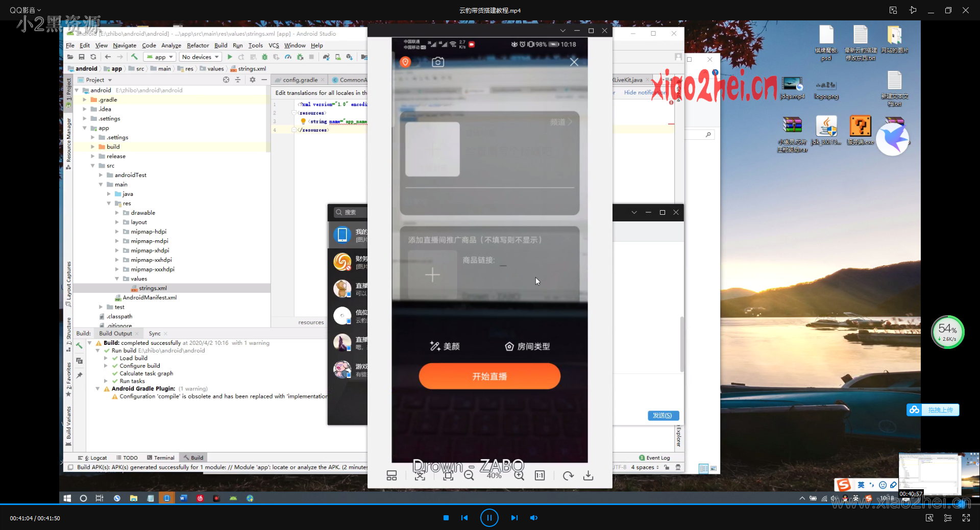The height and width of the screenshot is (530, 980).
Task: Click the Attach debugger to process icon
Action: tap(300, 57)
